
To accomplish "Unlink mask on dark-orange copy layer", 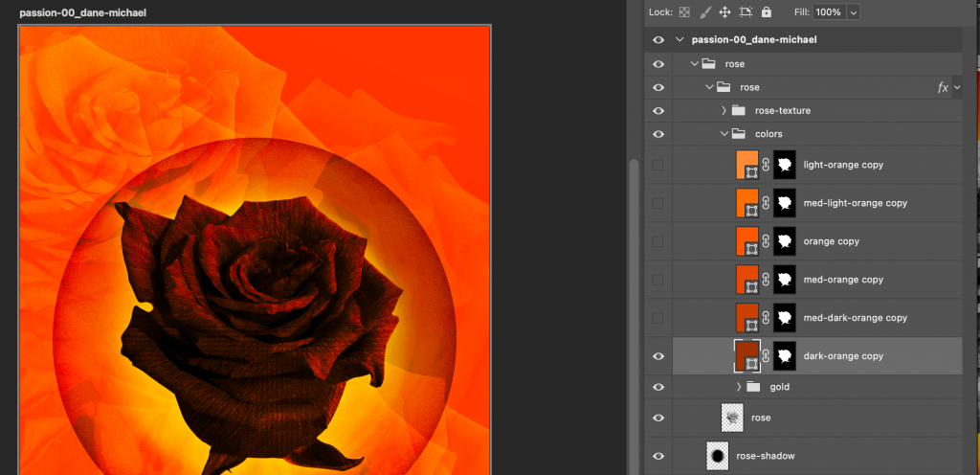I will pos(767,356).
